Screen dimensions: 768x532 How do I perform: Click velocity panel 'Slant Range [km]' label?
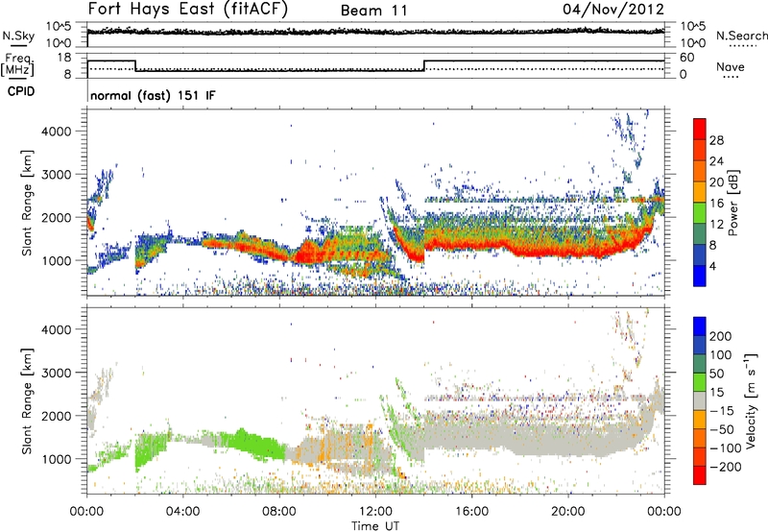27,401
